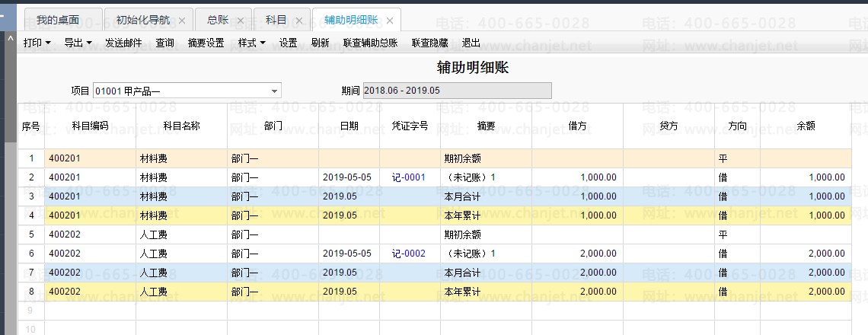Open the 打印 dropdown menu
The height and width of the screenshot is (335, 868).
click(37, 43)
